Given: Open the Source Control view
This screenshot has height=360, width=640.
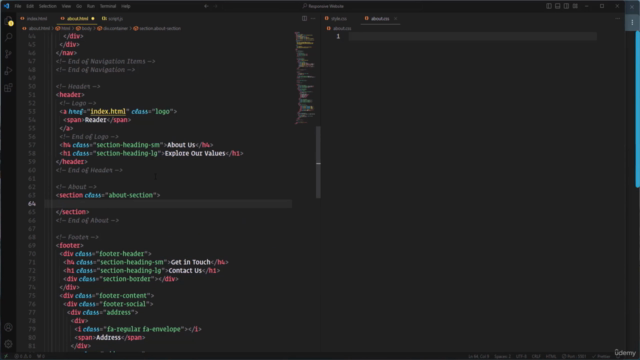Looking at the screenshot, I should coord(9,54).
